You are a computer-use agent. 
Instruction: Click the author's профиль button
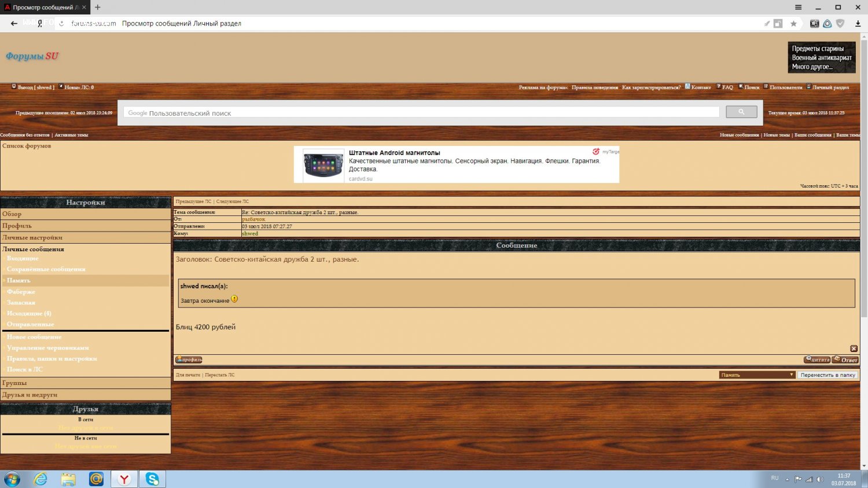189,360
